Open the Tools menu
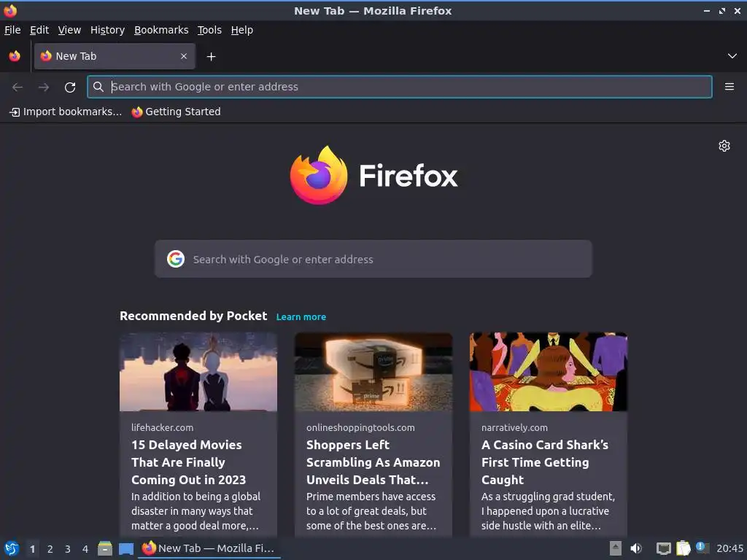 click(209, 30)
